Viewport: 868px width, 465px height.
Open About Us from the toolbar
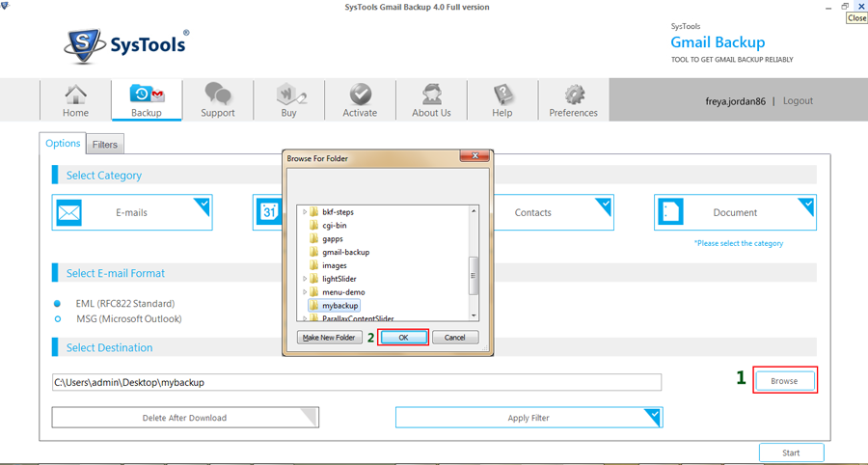[x=431, y=100]
